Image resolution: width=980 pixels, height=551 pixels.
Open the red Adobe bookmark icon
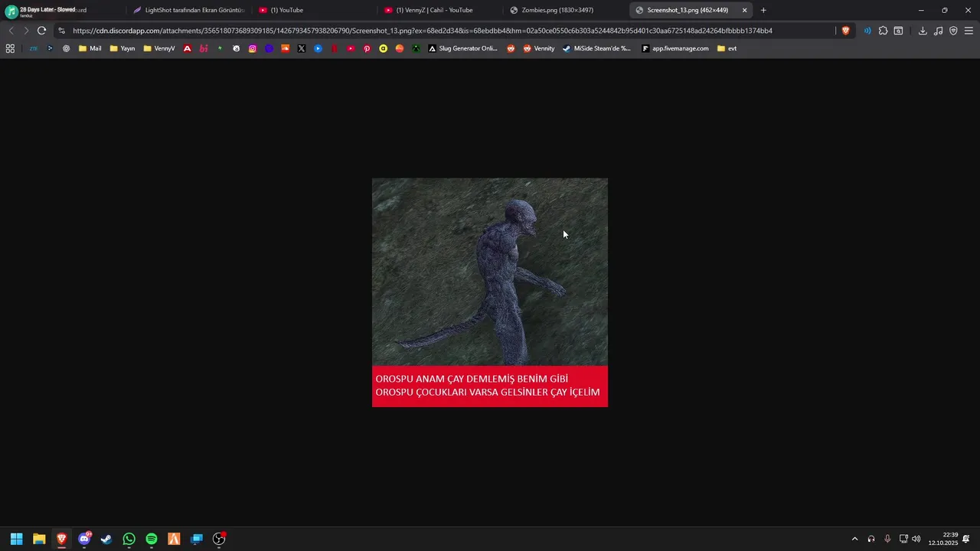[x=188, y=48]
